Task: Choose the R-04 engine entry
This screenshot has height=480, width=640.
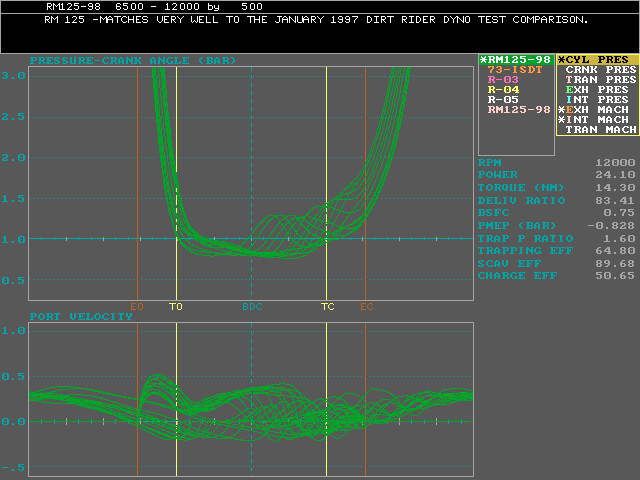Action: (503, 90)
